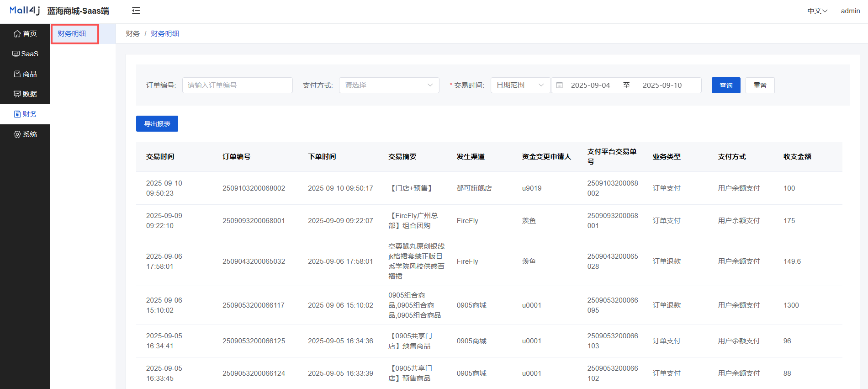868x389 pixels.
Task: Edit the end date 2025-09-10
Action: click(x=662, y=85)
